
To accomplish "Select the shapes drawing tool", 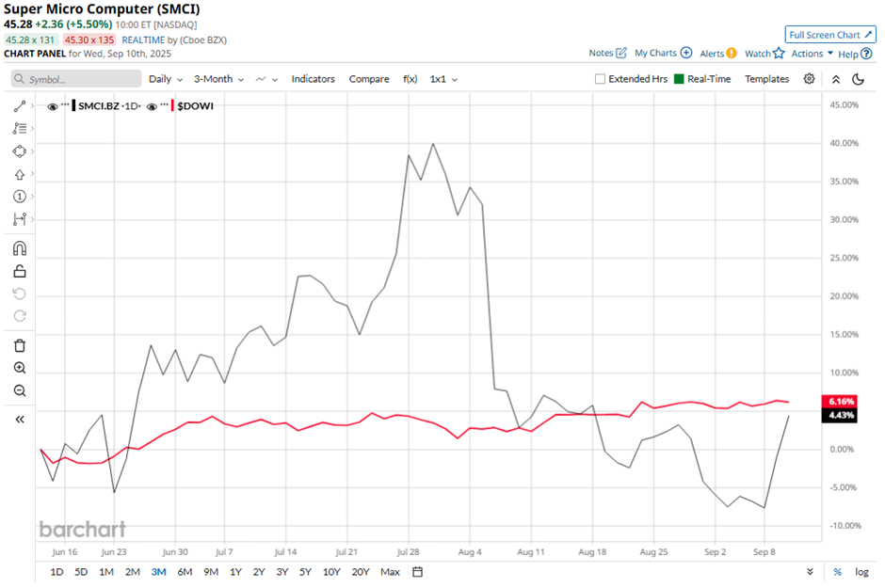I will coord(20,151).
